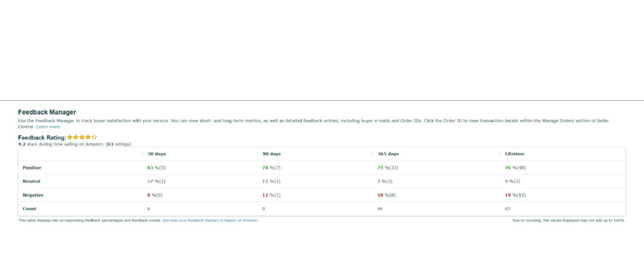Click the Lifetime column header

click(514, 154)
